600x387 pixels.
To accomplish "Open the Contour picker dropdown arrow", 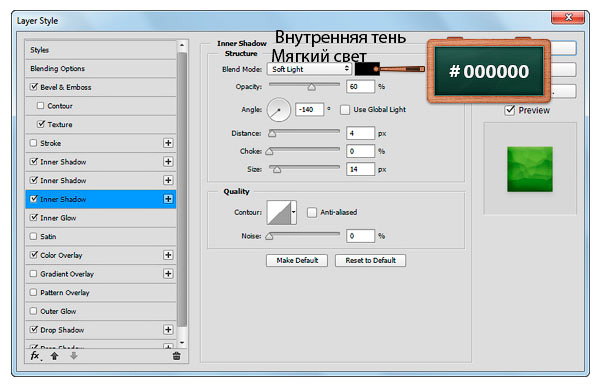I will click(x=293, y=212).
